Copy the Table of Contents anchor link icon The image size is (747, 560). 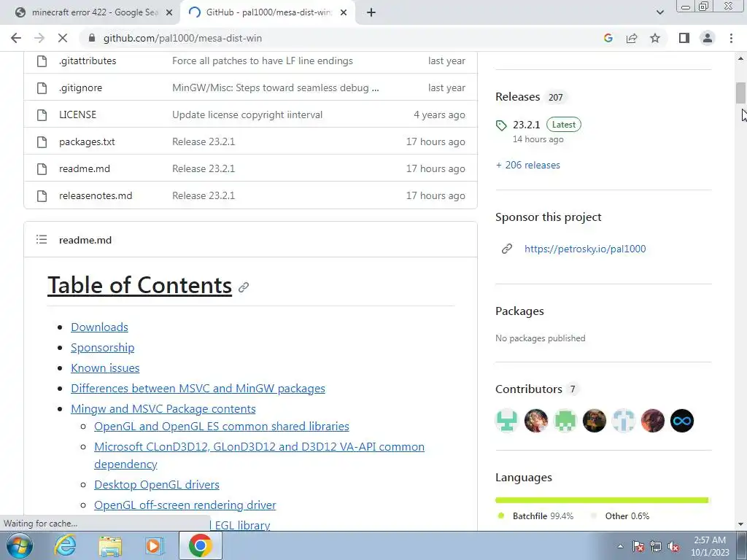244,287
